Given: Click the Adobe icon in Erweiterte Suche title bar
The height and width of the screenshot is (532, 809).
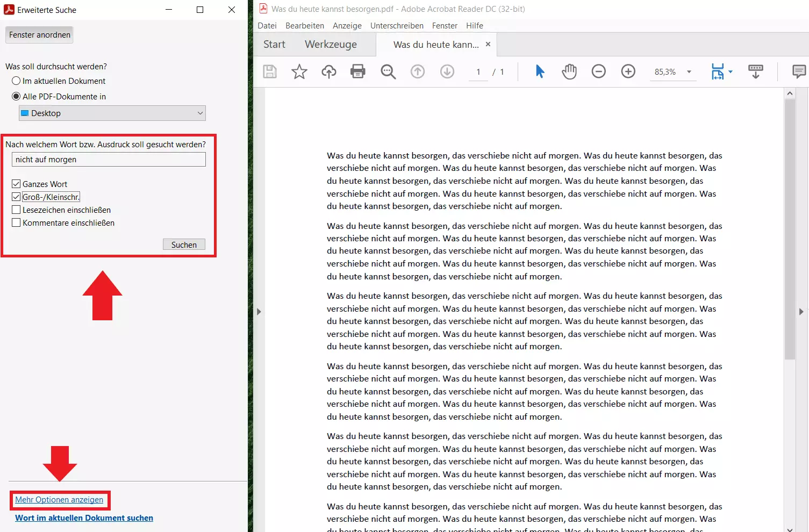Looking at the screenshot, I should [9, 10].
